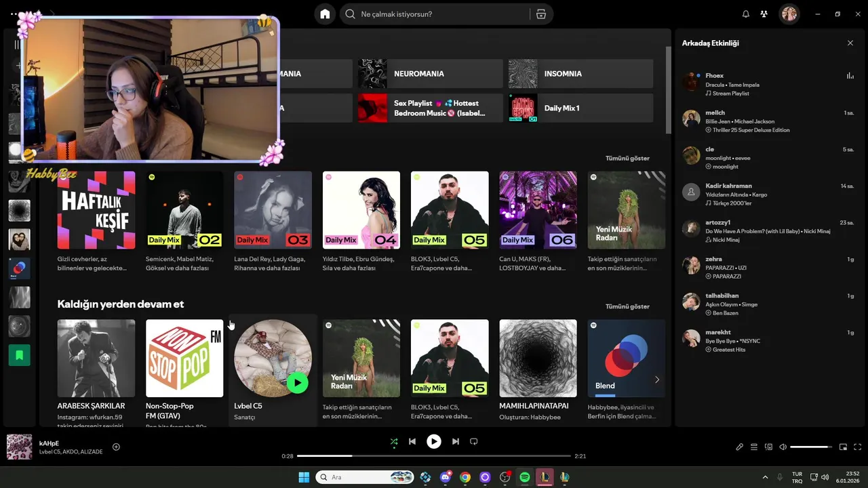Open the kAHpE album cover

coord(19,447)
